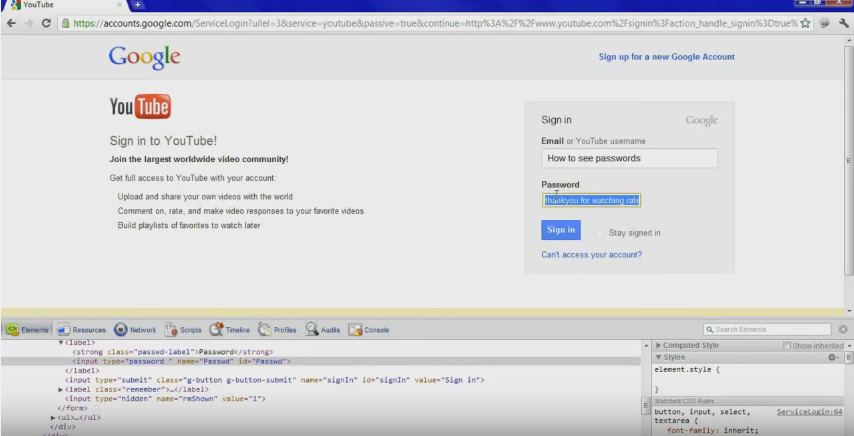
Task: Click Sign up for a new Google Account
Action: pyautogui.click(x=667, y=57)
